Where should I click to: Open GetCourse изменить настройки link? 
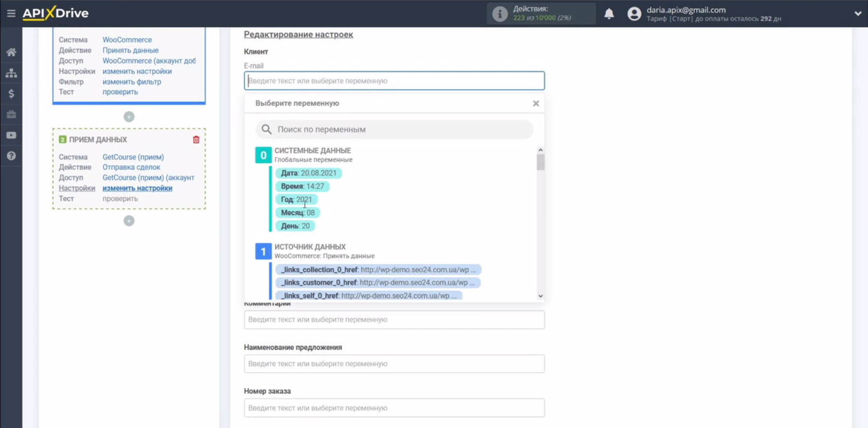[x=137, y=188]
